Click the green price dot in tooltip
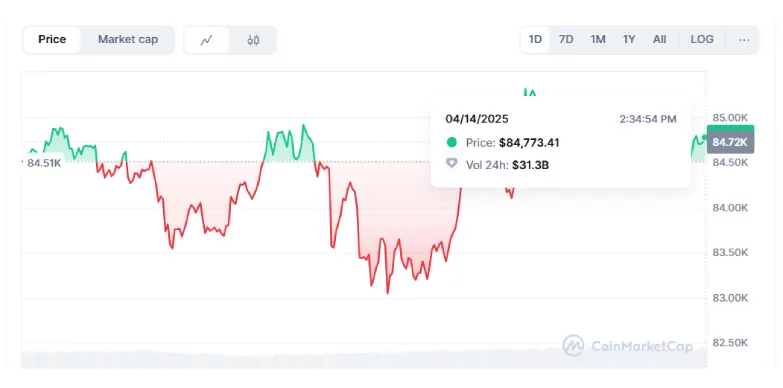Viewport: 783px width, 388px height. click(452, 143)
